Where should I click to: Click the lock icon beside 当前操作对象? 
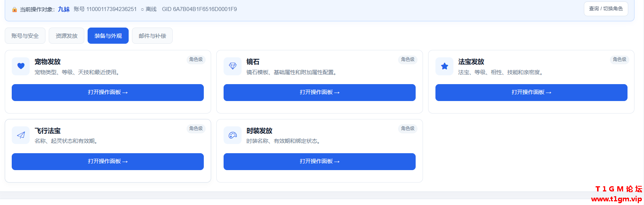15,10
